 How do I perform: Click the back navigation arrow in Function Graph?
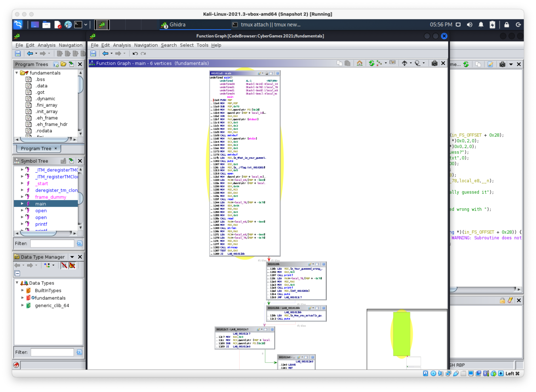105,54
